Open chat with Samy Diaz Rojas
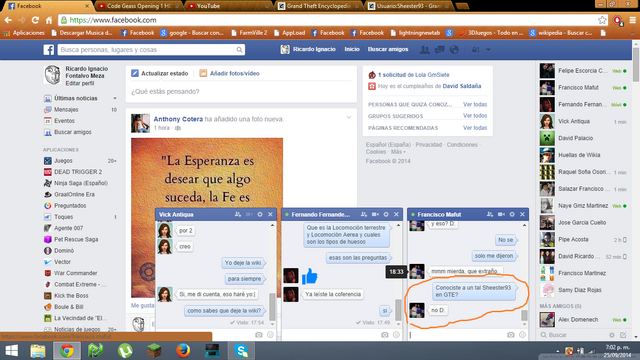This screenshot has width=640, height=360. (x=584, y=290)
